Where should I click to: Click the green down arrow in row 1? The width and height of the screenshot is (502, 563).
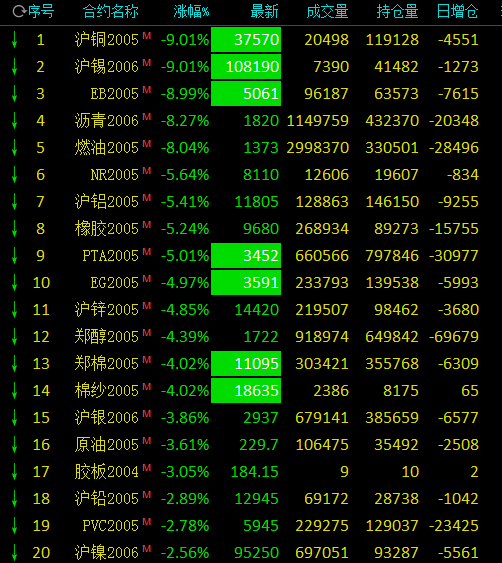[14, 39]
